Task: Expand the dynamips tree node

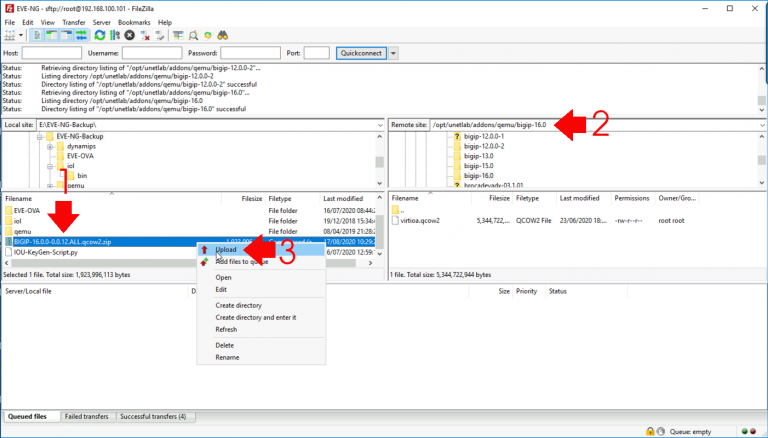Action: (x=50, y=146)
